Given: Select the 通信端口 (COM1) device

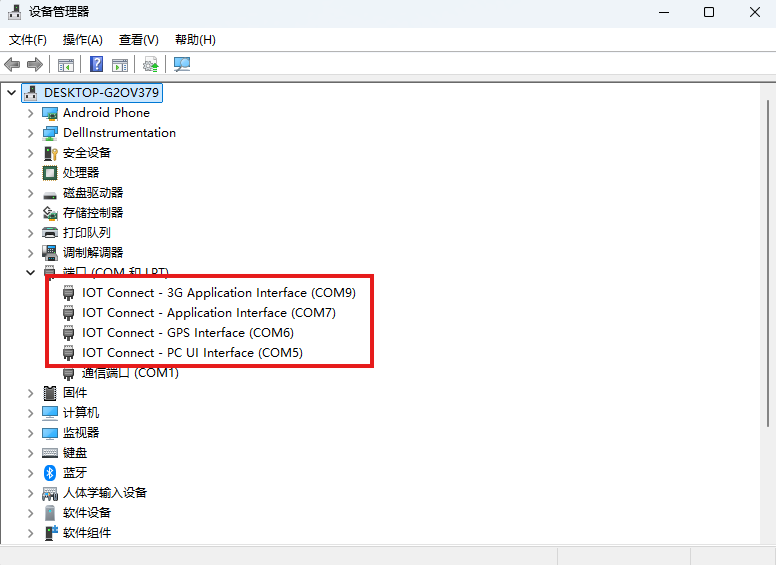Looking at the screenshot, I should pos(130,373).
